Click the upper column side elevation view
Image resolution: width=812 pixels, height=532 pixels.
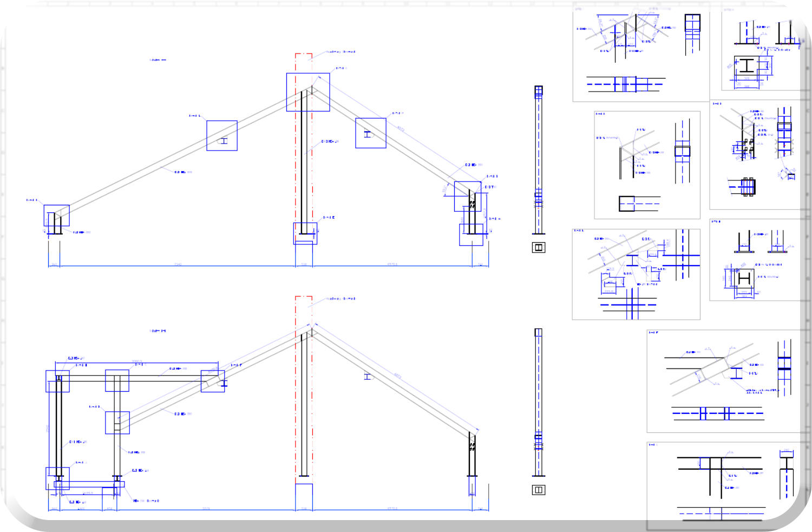coord(539,160)
